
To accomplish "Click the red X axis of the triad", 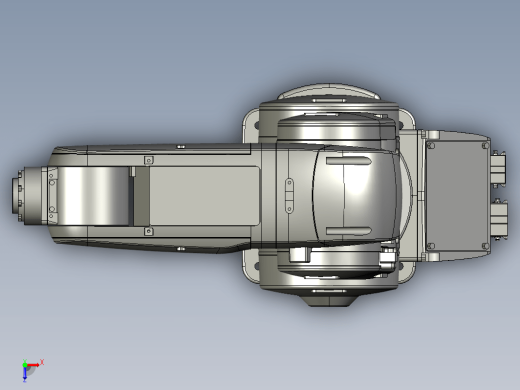I will click(x=34, y=365).
